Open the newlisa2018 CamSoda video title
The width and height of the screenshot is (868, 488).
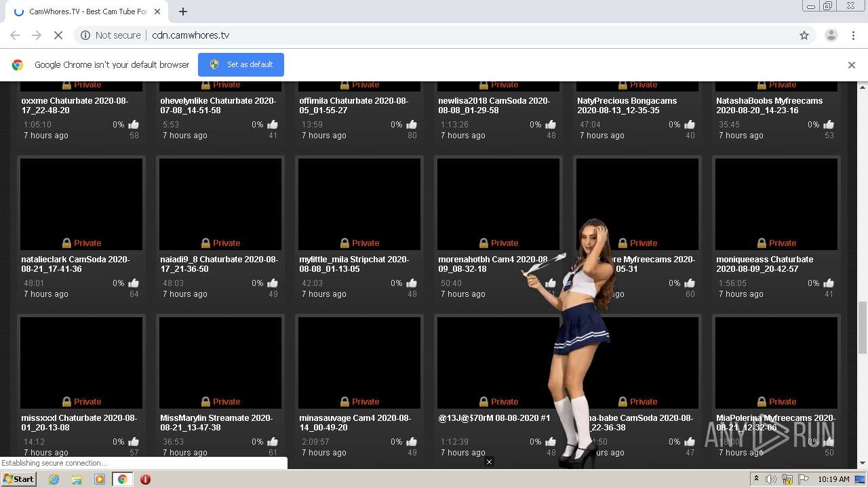(494, 106)
